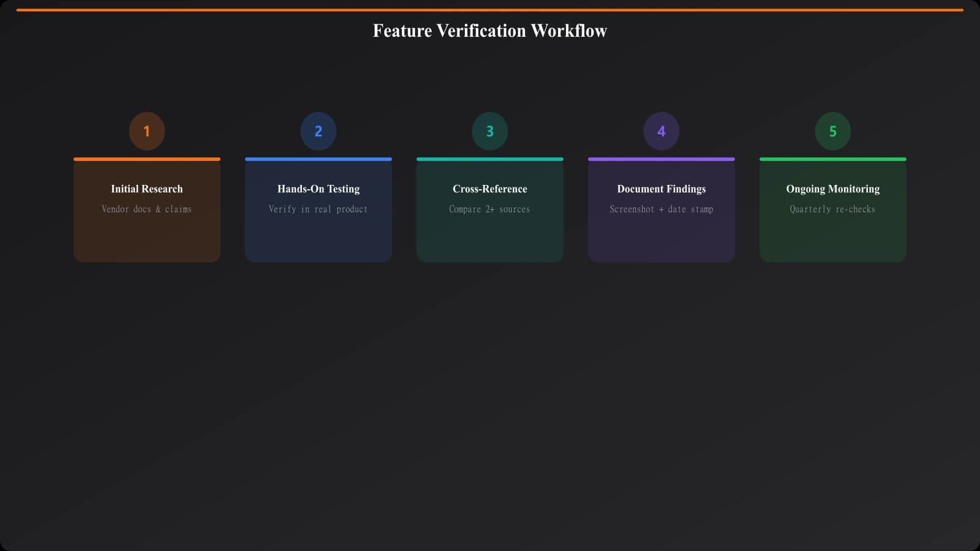Viewport: 980px width, 551px height.
Task: Click the text Vendor docs & claims
Action: tap(146, 209)
